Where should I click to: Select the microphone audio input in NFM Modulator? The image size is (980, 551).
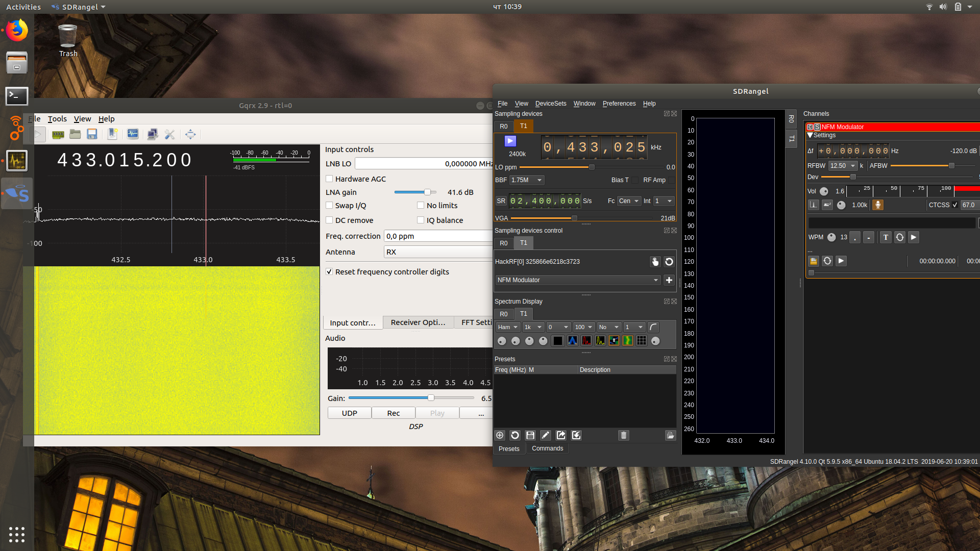click(x=877, y=205)
